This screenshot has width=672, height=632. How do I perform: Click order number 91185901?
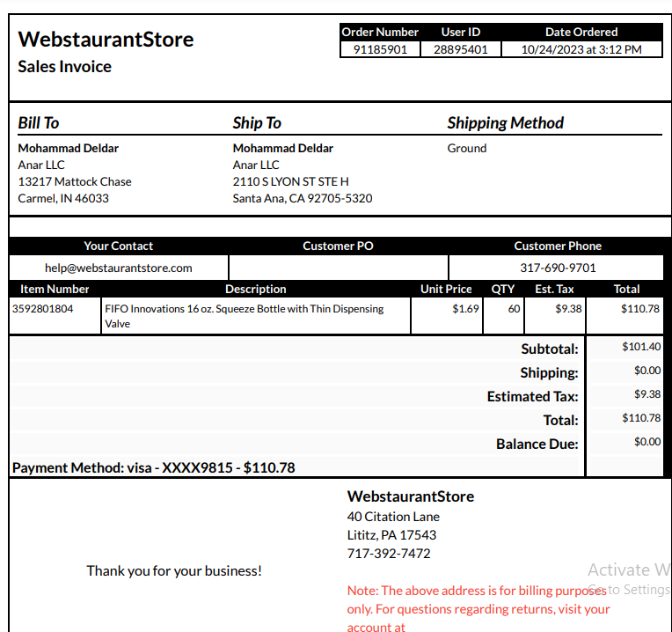(380, 49)
